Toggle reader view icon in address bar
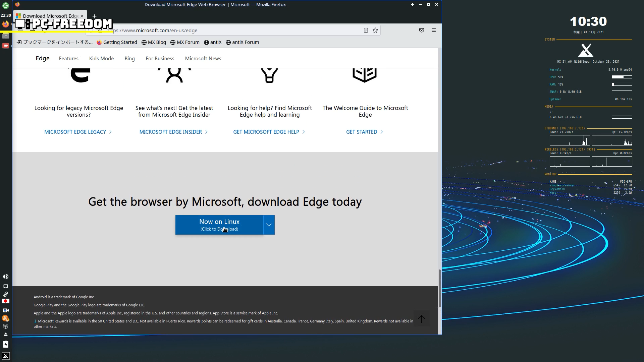644x362 pixels. tap(366, 30)
